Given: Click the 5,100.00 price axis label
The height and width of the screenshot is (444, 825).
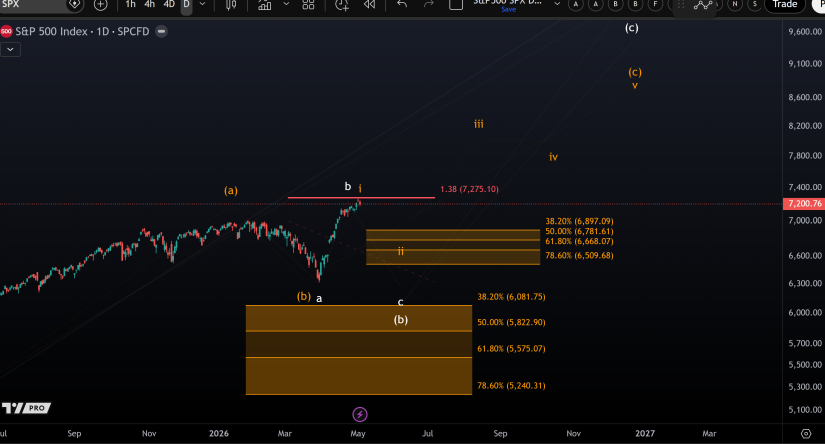Looking at the screenshot, I should 805,410.
